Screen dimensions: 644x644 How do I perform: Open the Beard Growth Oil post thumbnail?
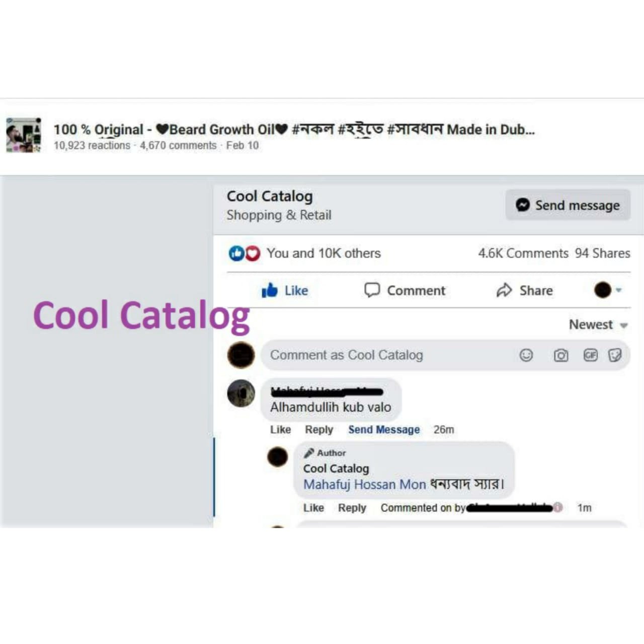coord(24,135)
